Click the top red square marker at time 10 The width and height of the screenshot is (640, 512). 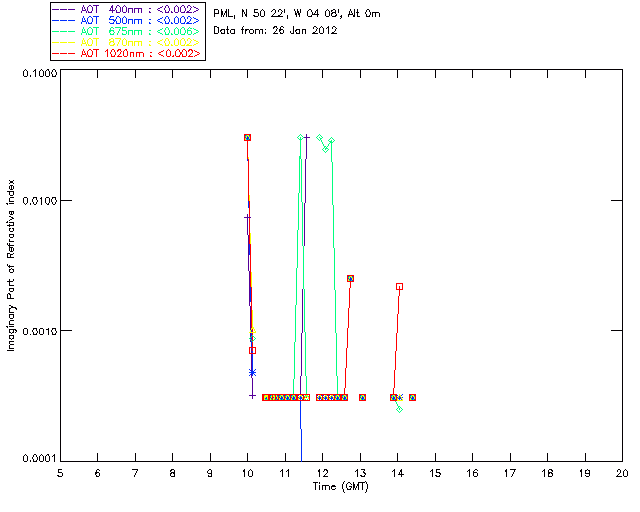tap(247, 138)
